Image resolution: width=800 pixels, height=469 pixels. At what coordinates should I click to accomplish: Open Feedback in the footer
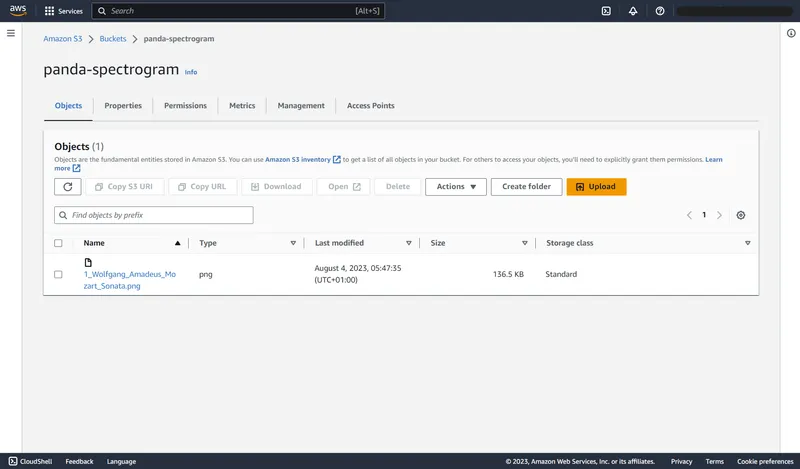80,461
